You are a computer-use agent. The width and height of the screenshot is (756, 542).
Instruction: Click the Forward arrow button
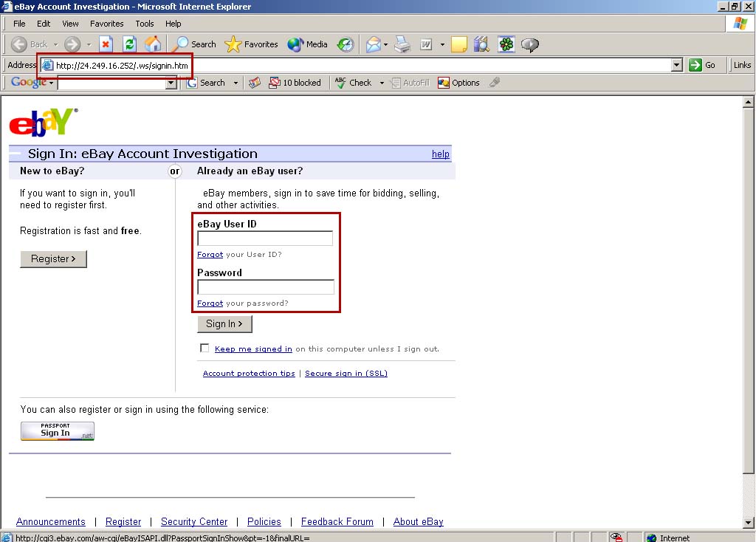tap(72, 44)
